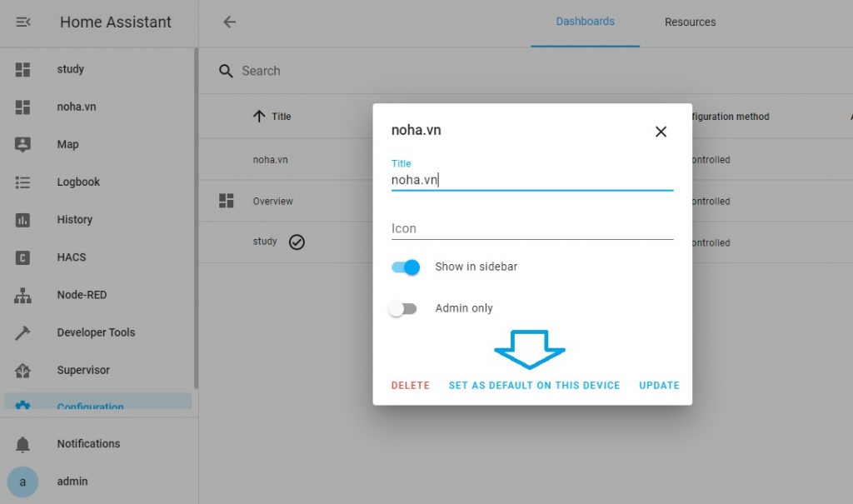
Task: Open the Supervisor icon in sidebar
Action: [x=22, y=370]
